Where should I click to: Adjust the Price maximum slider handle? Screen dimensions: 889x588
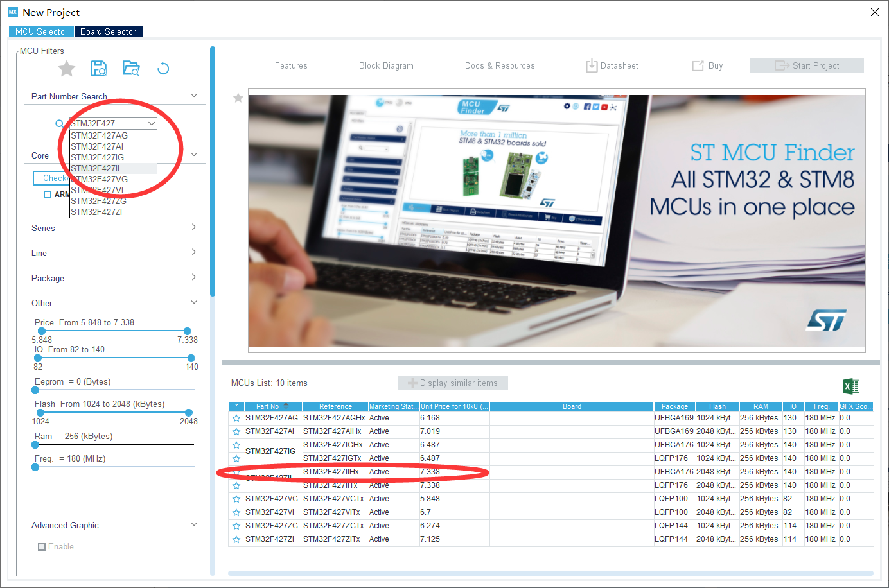tap(188, 331)
